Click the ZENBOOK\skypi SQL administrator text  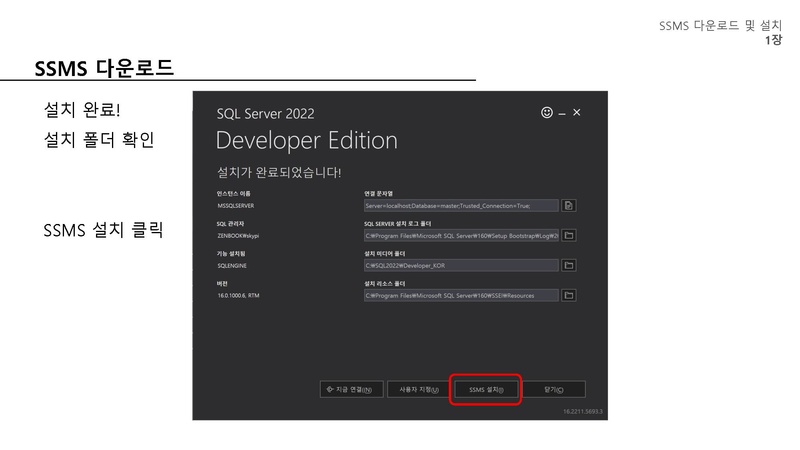pos(237,235)
